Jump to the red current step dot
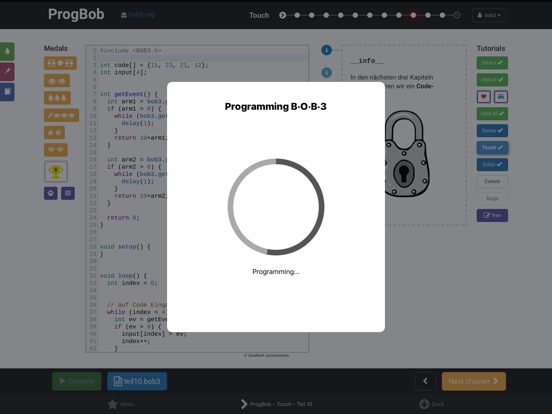 tap(413, 15)
